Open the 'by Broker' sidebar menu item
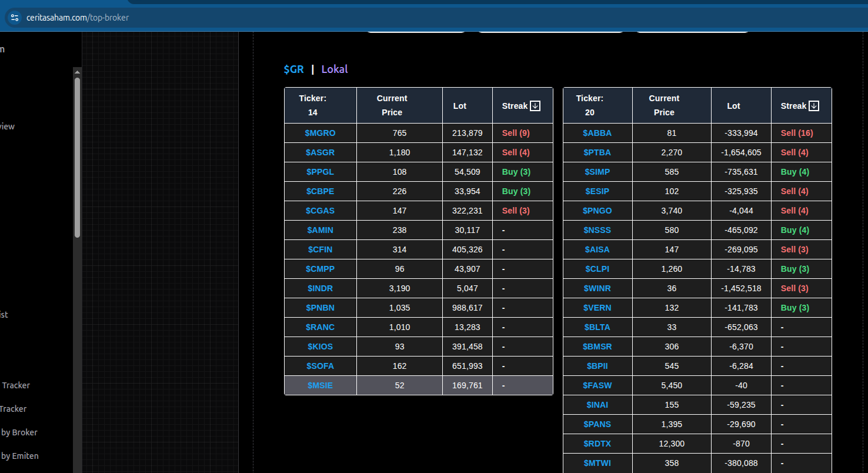Image resolution: width=868 pixels, height=473 pixels. coord(19,432)
